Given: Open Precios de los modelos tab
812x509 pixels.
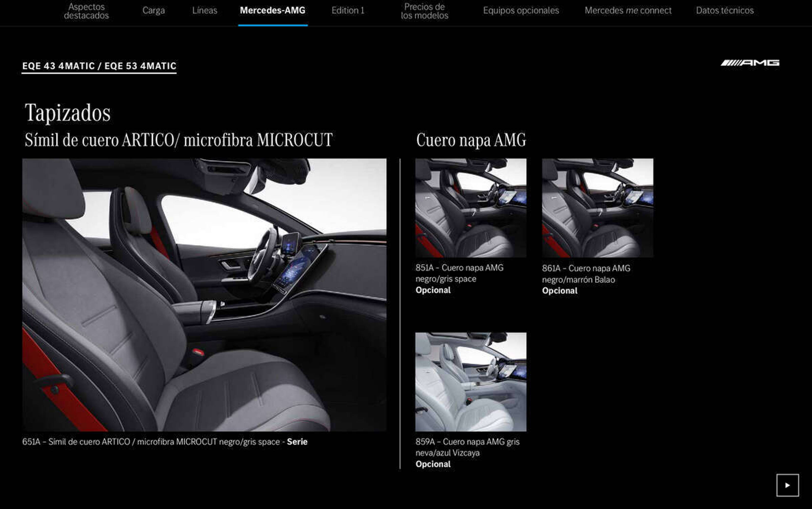Looking at the screenshot, I should 424,11.
